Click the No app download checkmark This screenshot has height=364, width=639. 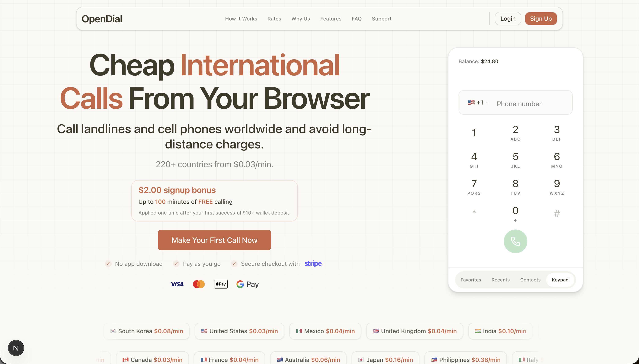point(108,264)
